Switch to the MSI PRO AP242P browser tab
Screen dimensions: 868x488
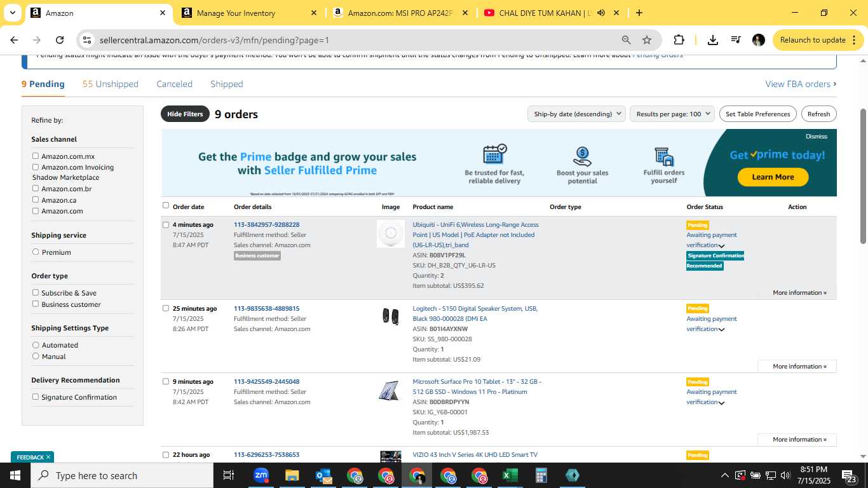click(402, 13)
